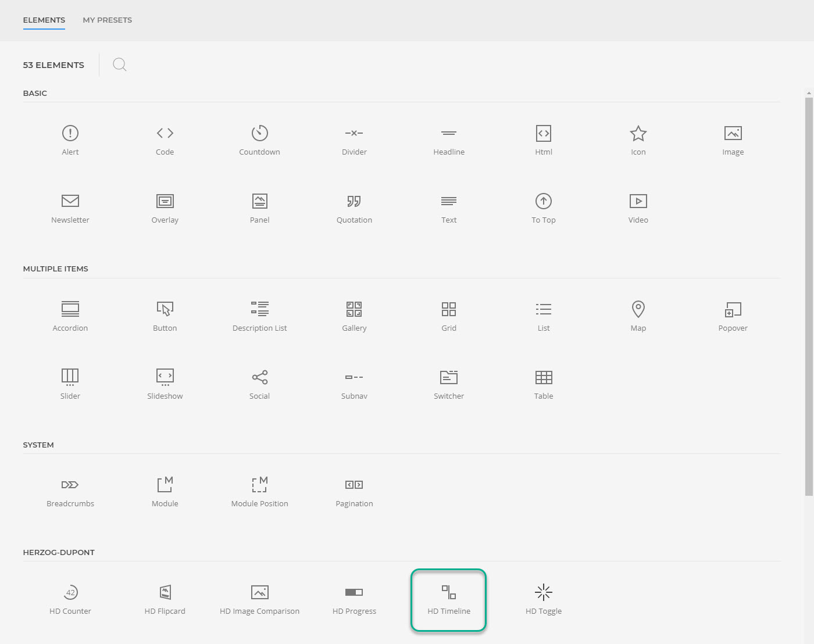Image resolution: width=814 pixels, height=644 pixels.
Task: Open the Elements tab
Action: pyautogui.click(x=44, y=20)
